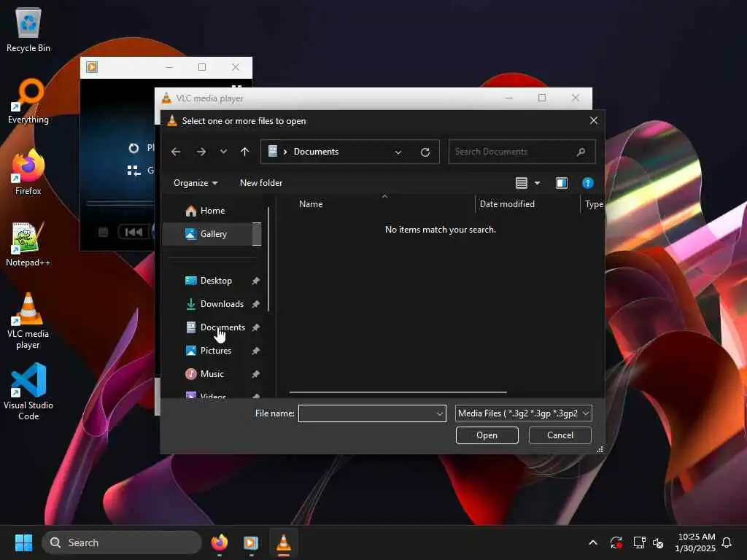This screenshot has width=747, height=560.
Task: Open file dialog help
Action: tap(587, 183)
